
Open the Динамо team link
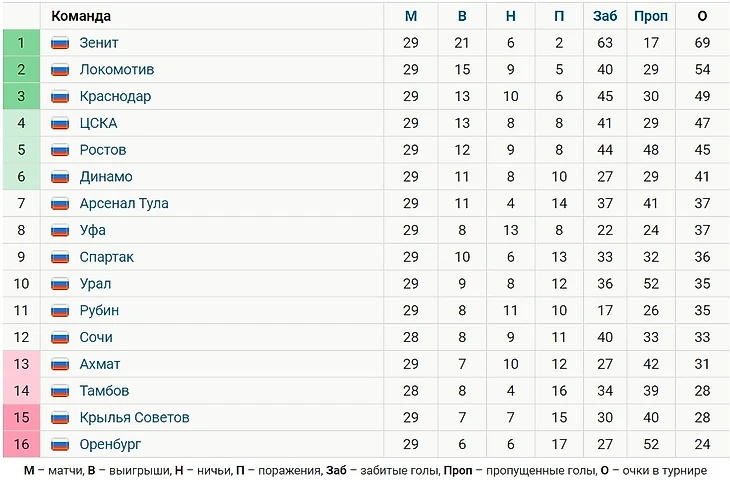coord(106,177)
